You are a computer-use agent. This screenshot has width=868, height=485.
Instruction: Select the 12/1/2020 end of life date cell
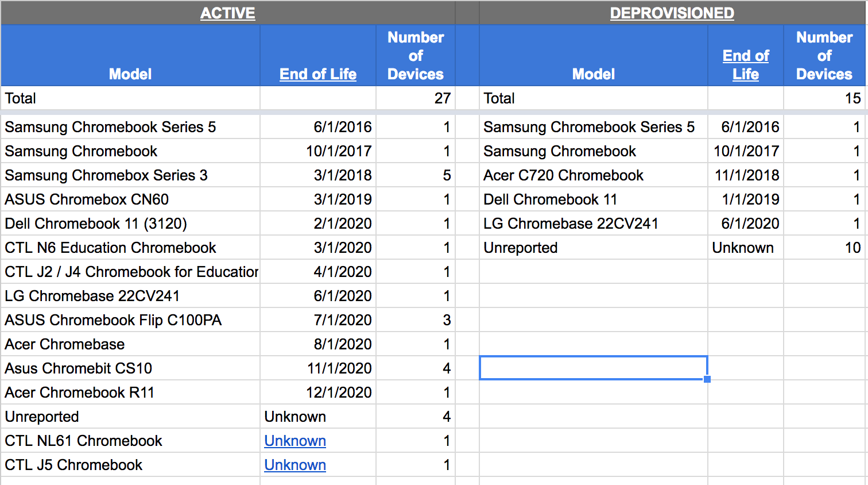[x=318, y=392]
